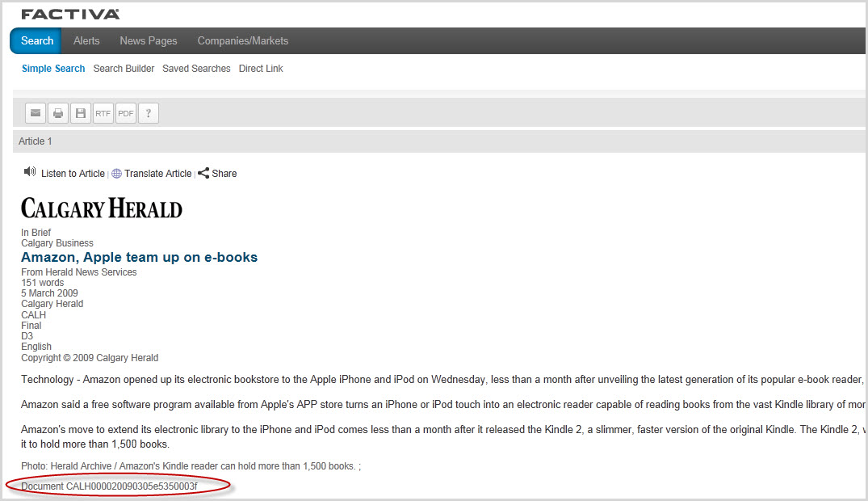Click the share icon
The image size is (868, 501).
[203, 173]
